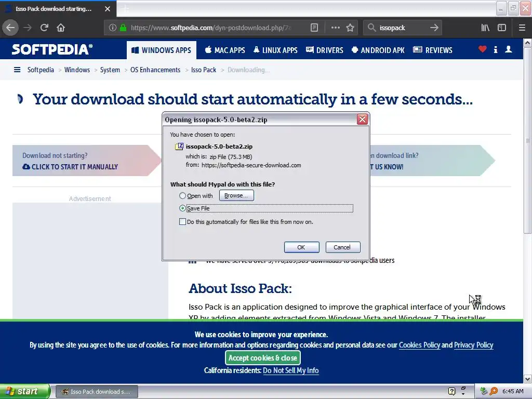Open the Softpedia breadcrumb hamburger menu
The width and height of the screenshot is (532, 399).
tap(17, 70)
